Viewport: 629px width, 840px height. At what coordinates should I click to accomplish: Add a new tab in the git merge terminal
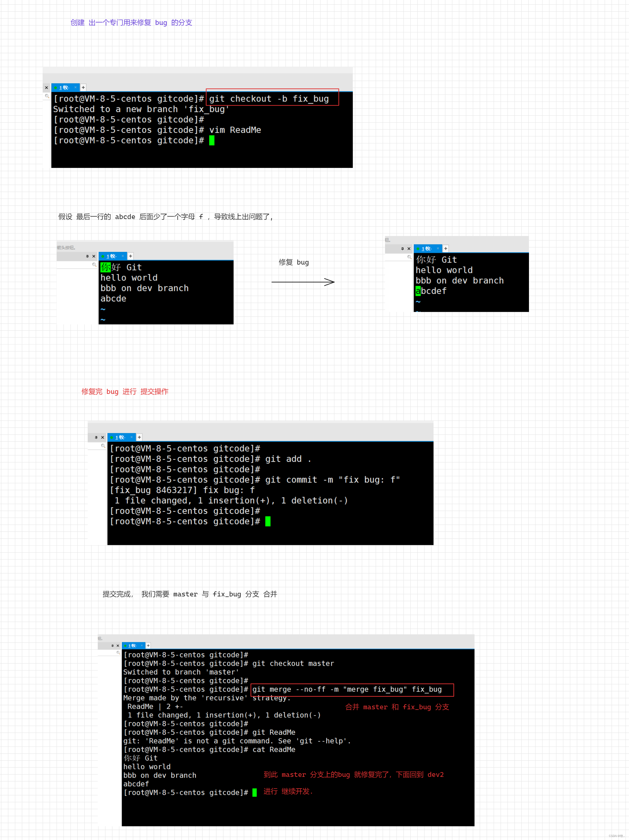(148, 646)
